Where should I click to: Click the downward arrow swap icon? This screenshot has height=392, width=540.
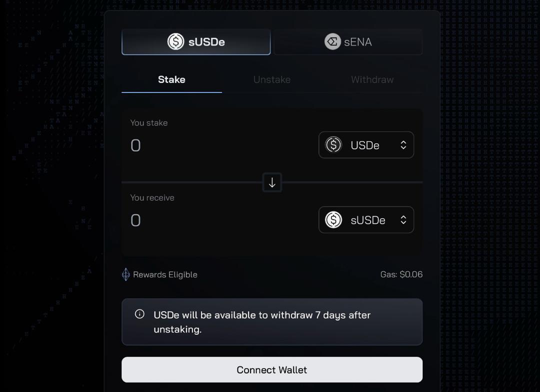[271, 182]
